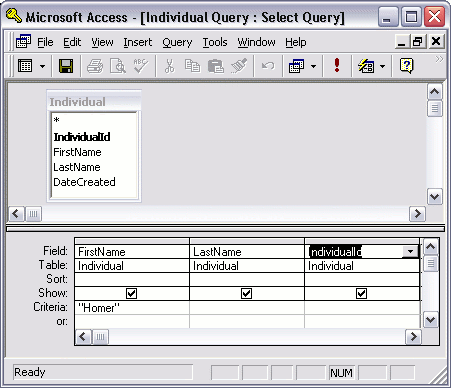The width and height of the screenshot is (451, 388).
Task: Click table pane horizontal scroll left arrow
Action: tap(16, 214)
